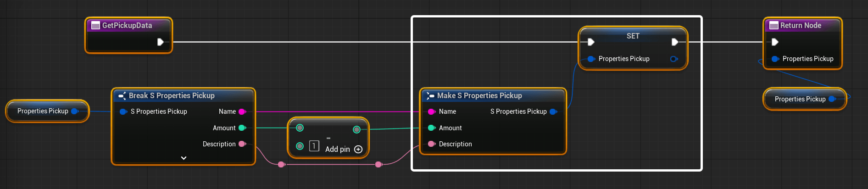
Task: Click the Description input pin on Make node
Action: (x=431, y=144)
